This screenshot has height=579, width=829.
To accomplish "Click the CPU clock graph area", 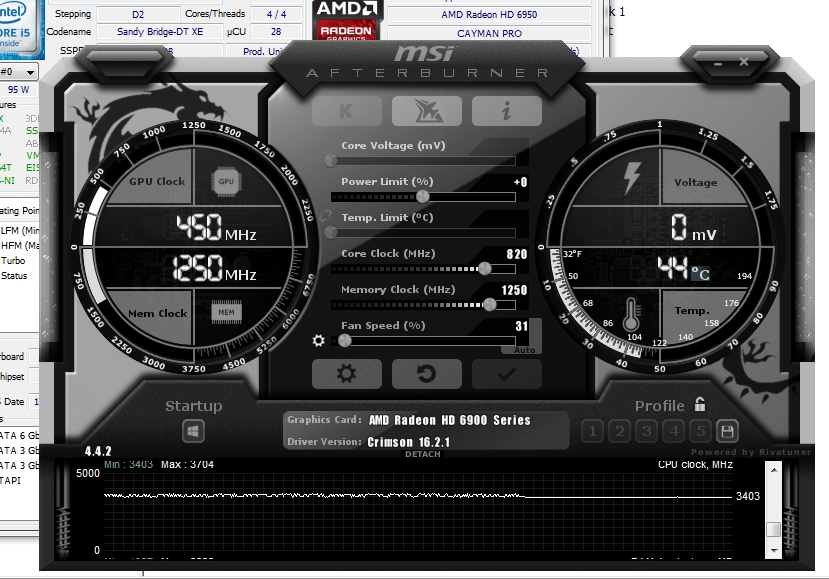I will click(x=418, y=511).
